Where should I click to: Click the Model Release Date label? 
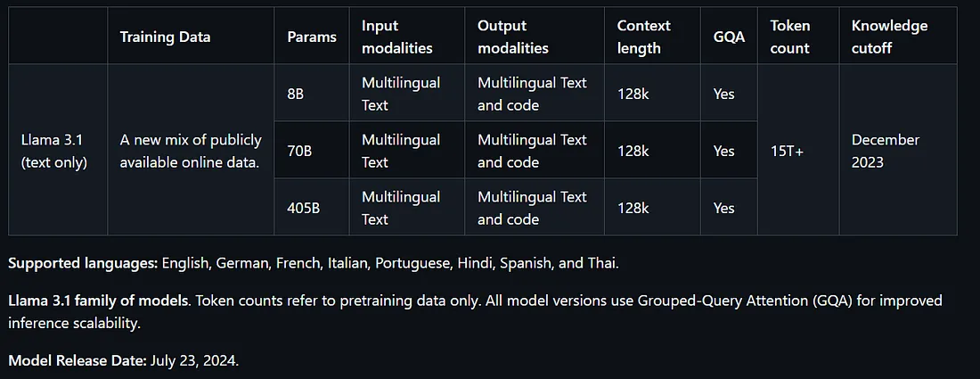(x=78, y=361)
